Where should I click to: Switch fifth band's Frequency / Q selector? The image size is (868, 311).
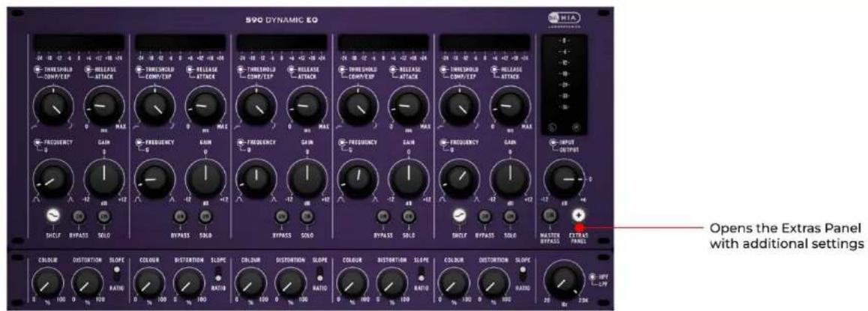(443, 143)
